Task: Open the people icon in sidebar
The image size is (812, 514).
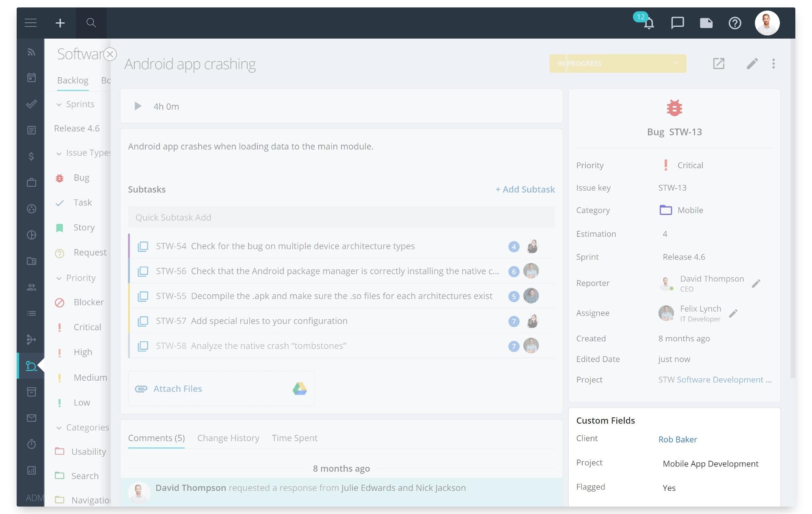Action: pos(31,287)
